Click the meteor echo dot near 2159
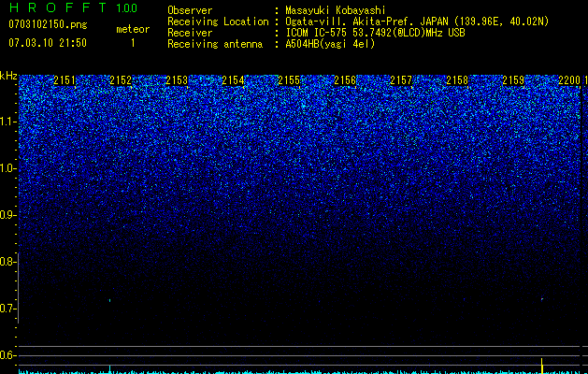Image resolution: width=588 pixels, height=374 pixels. pos(542,299)
